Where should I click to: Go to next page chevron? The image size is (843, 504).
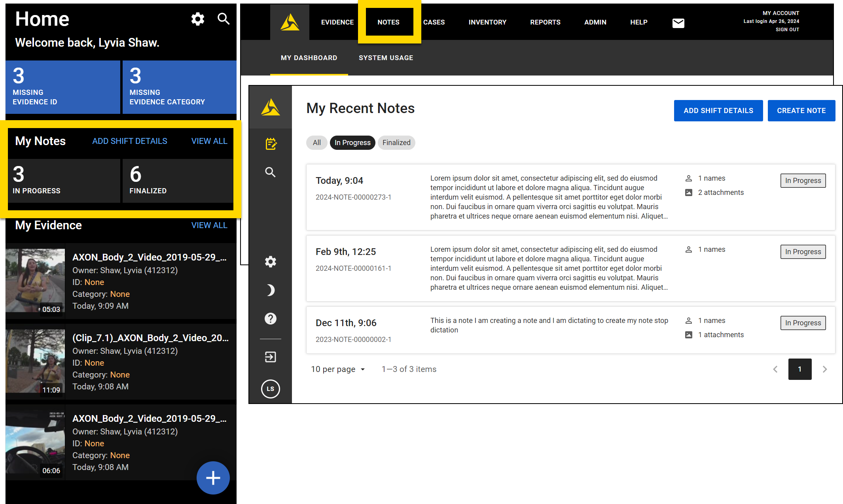[825, 369]
